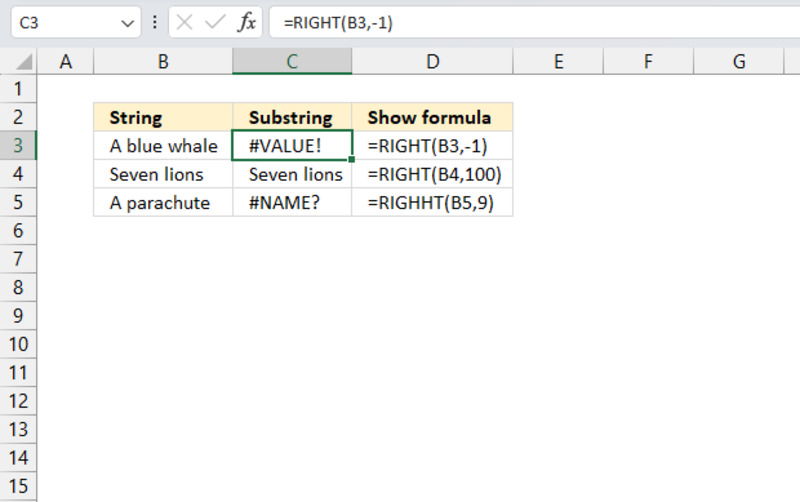Click the String header cell
Viewport: 800px width, 502px height.
click(x=163, y=117)
